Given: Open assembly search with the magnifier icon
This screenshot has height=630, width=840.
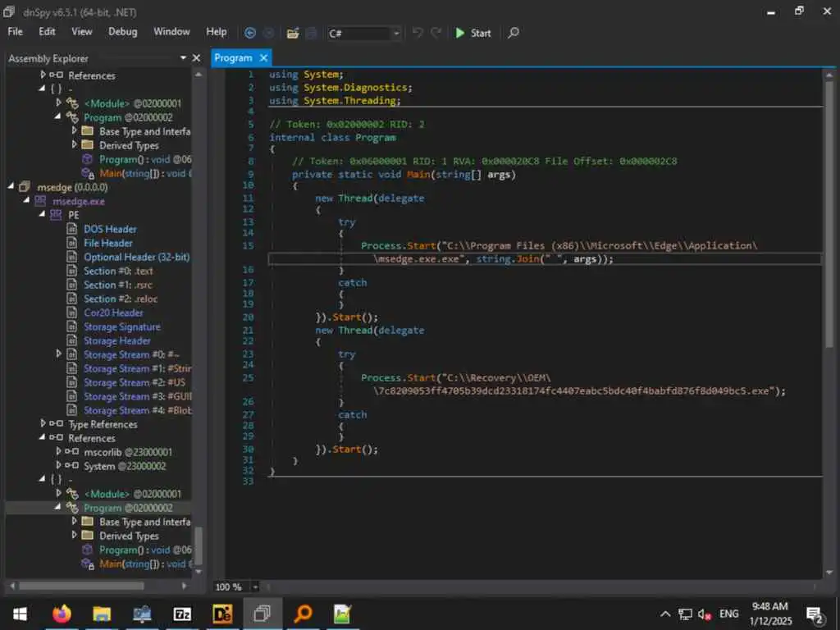Looking at the screenshot, I should [514, 33].
